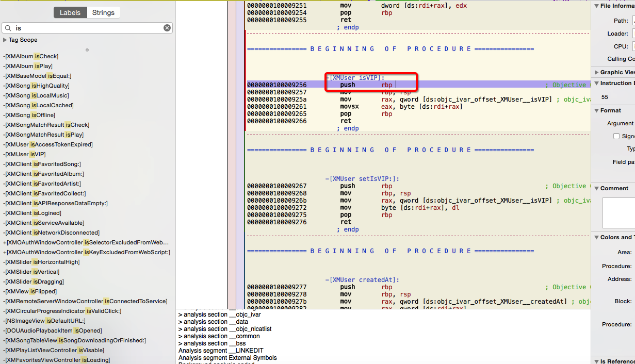
Task: Select label -[XMClient isServiceAvailable]
Action: 43,223
